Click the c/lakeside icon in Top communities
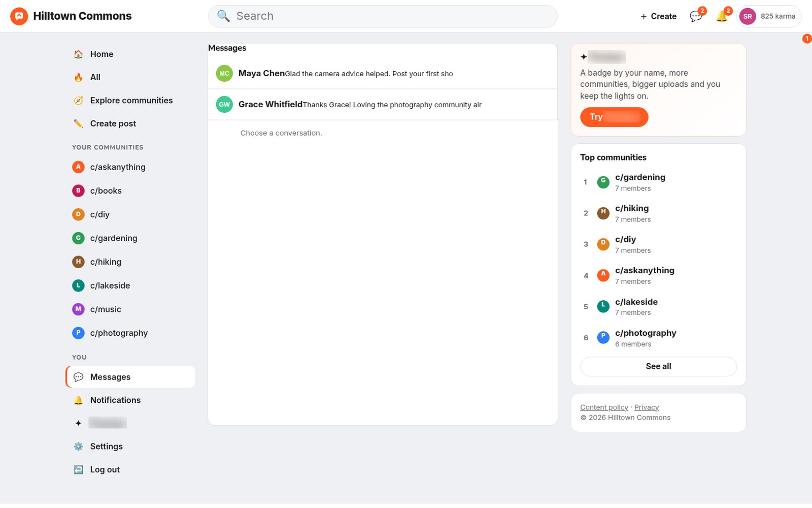812x508 pixels. (x=603, y=306)
